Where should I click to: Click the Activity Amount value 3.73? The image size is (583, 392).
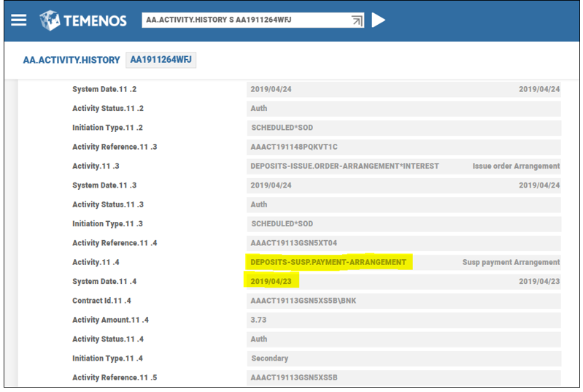259,320
